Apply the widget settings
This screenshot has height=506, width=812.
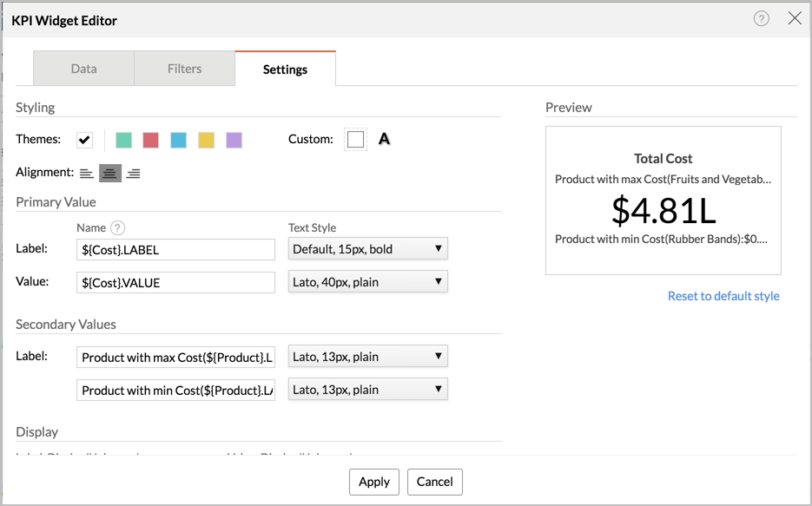coord(373,482)
